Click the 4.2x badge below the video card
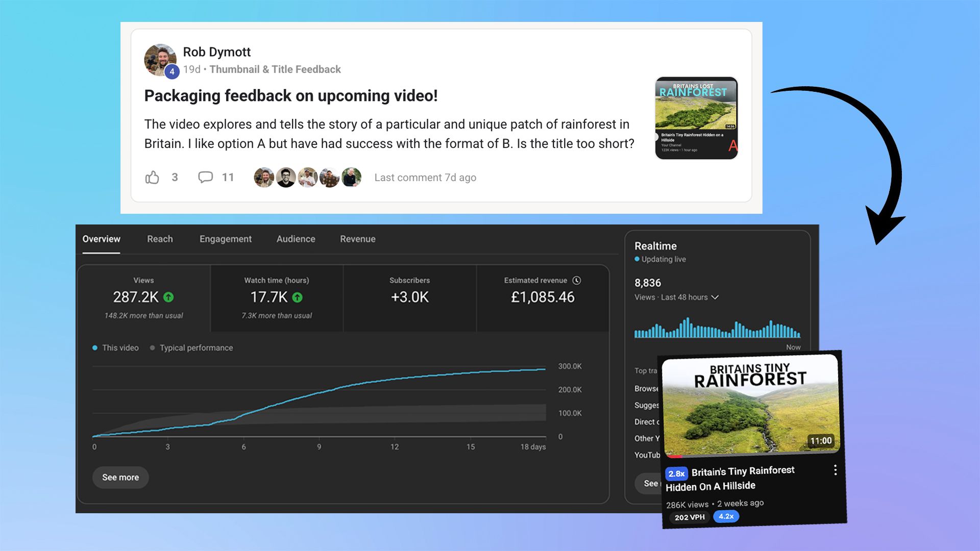 click(x=726, y=516)
